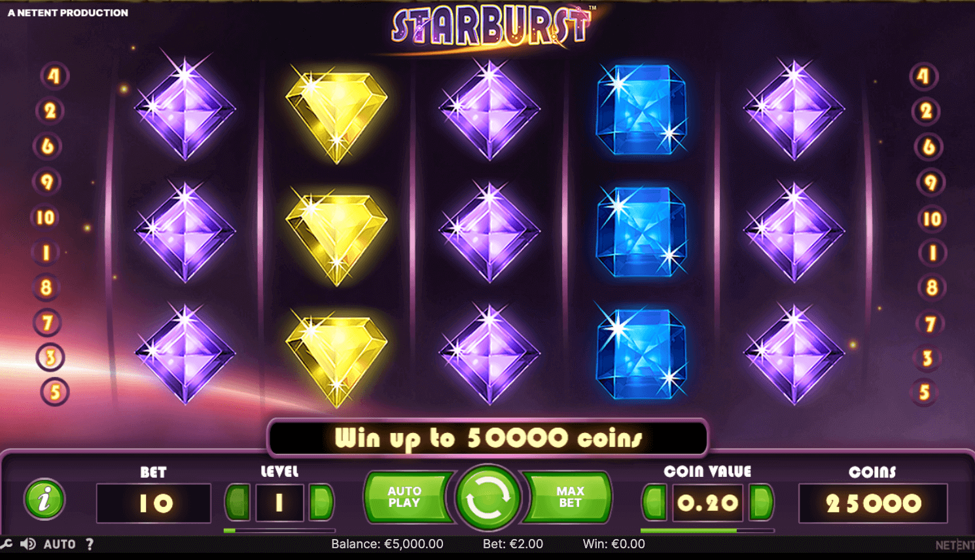Open help via the question mark icon

(90, 544)
